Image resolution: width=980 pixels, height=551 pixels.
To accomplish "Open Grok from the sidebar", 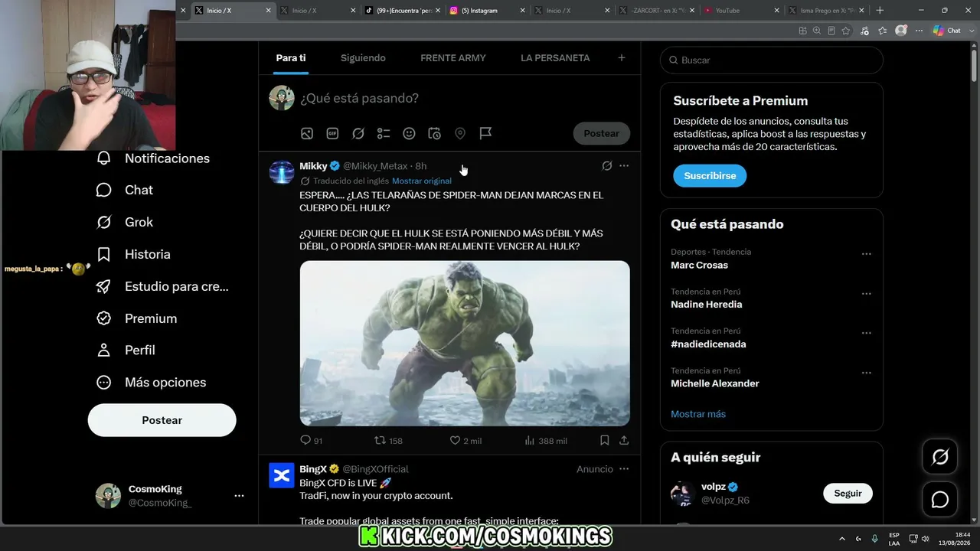I will coord(124,222).
